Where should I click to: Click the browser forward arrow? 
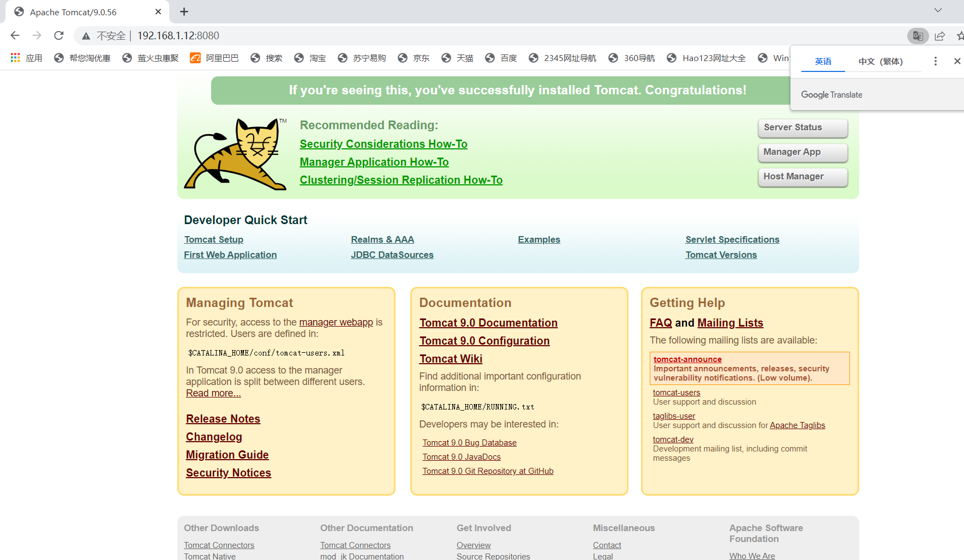tap(37, 35)
